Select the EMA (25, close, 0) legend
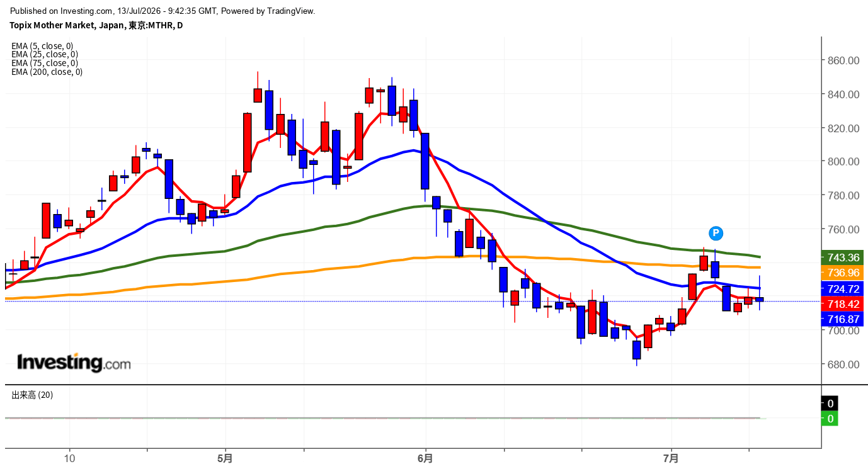Viewport: 868px width, 469px height. coord(45,55)
